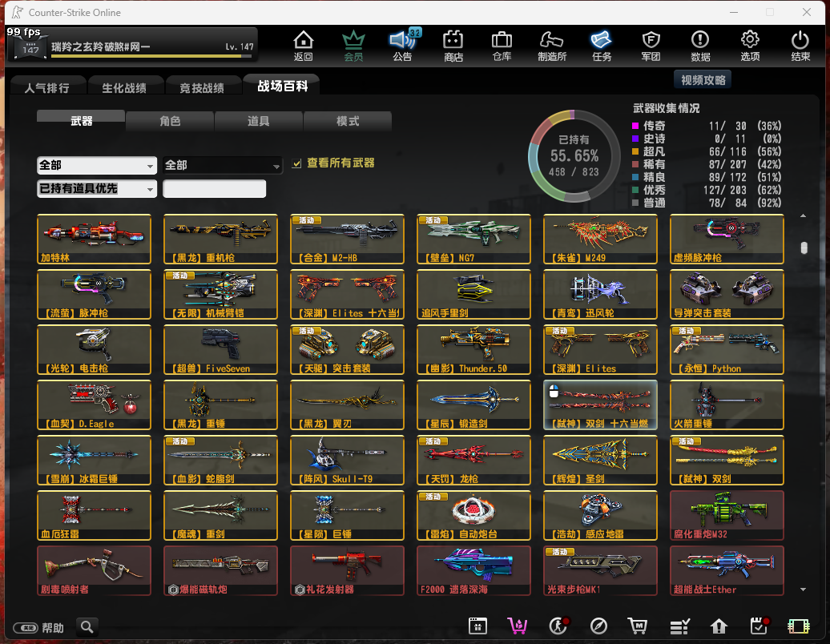The image size is (830, 644).
Task: Click the running figure icon with red dot
Action: tap(558, 626)
